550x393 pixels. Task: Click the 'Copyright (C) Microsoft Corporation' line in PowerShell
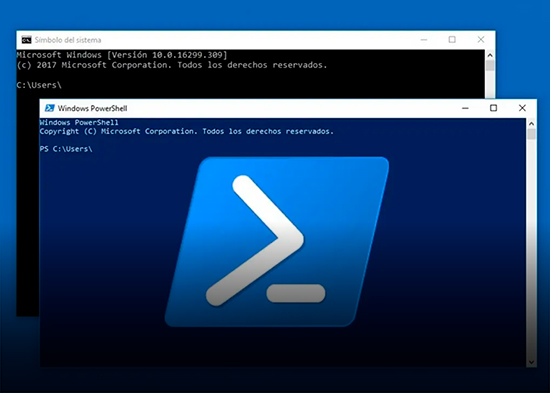coord(187,131)
